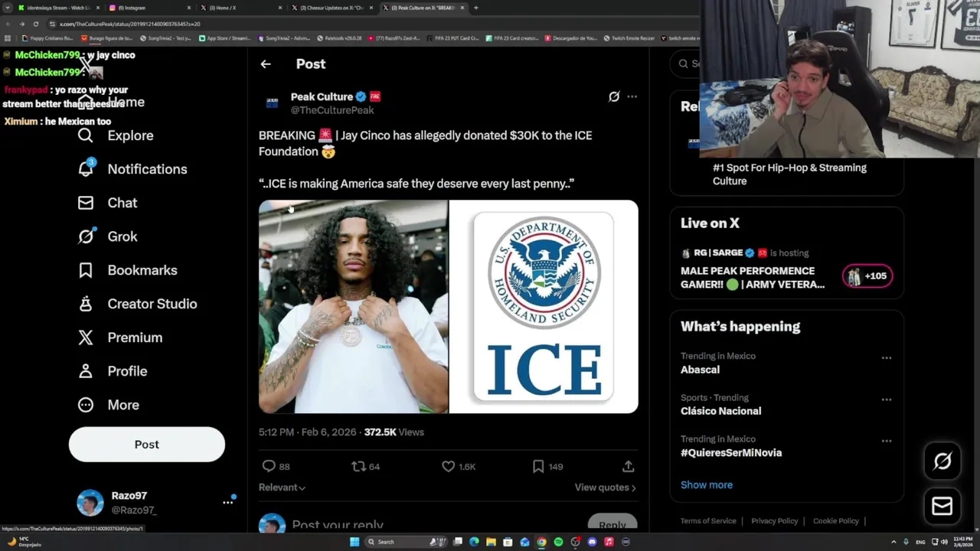Click the 372.5K Views count
The height and width of the screenshot is (551, 980).
[x=394, y=432]
